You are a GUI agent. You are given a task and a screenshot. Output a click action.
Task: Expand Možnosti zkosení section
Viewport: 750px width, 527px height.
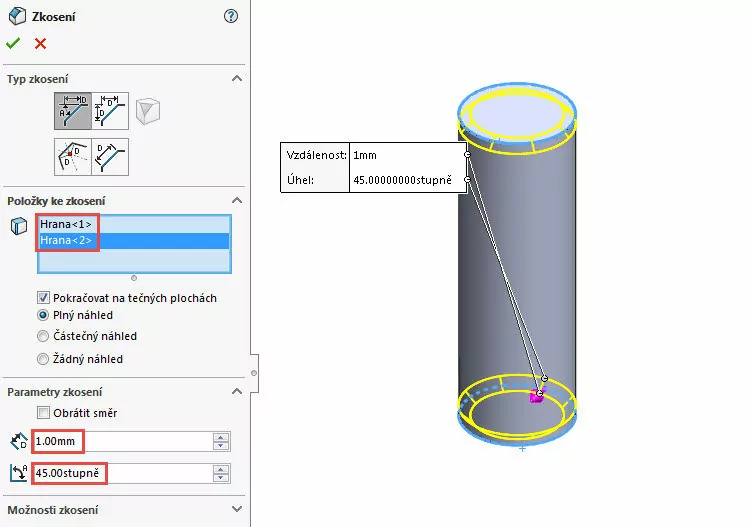click(237, 509)
